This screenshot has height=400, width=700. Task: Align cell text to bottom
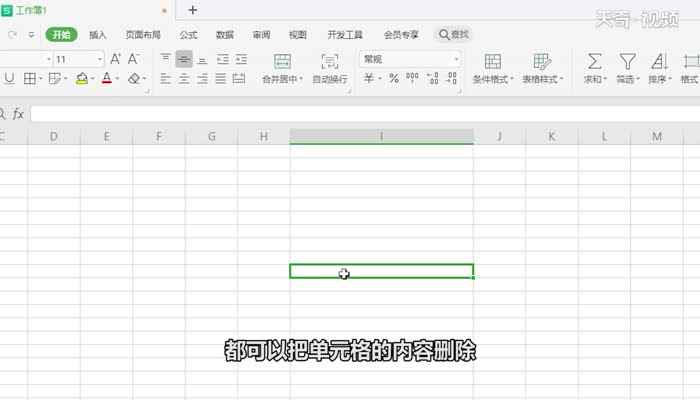coord(202,60)
